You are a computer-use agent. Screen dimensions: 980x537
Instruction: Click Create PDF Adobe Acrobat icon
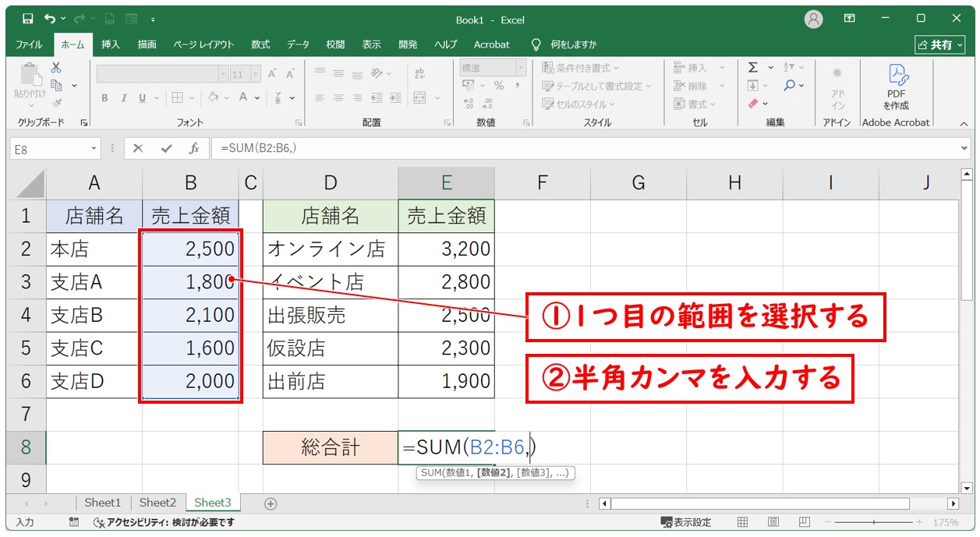pos(896,86)
